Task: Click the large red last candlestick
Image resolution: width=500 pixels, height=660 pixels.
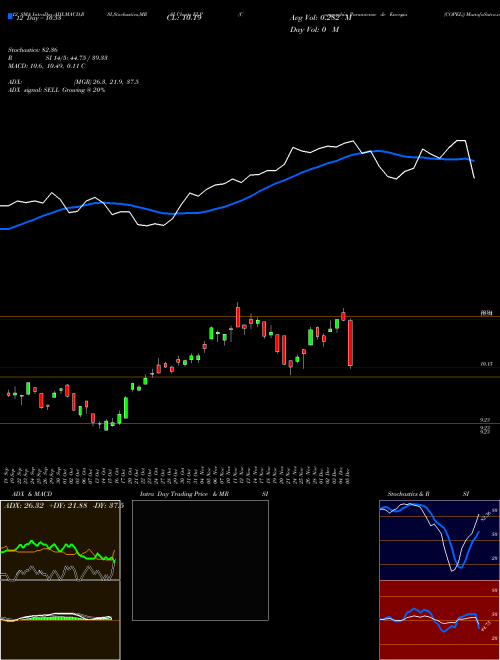Action: coord(350,343)
